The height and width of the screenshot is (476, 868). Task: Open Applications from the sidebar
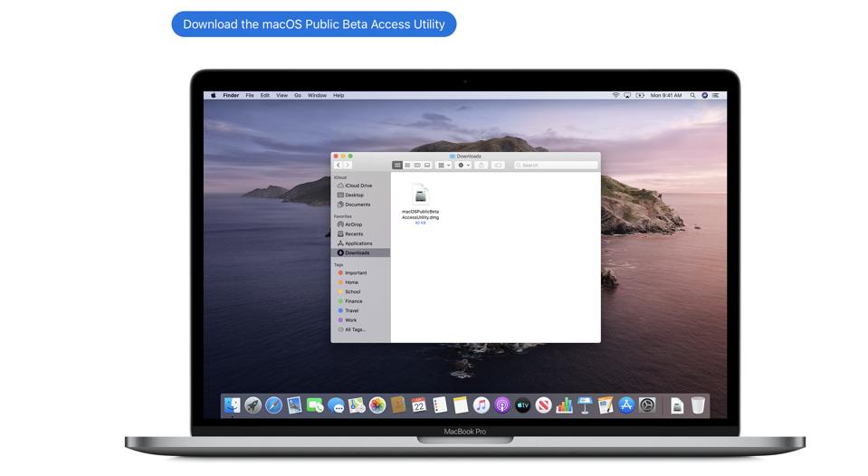click(358, 243)
